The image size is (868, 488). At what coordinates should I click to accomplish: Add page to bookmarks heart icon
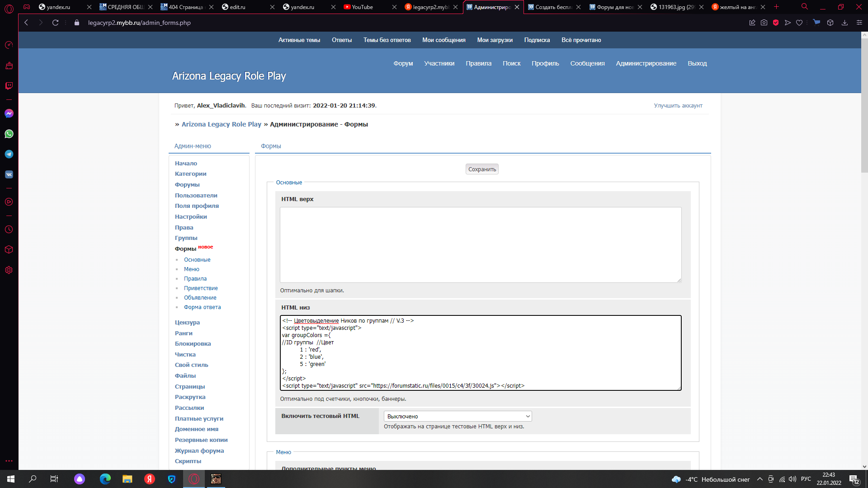[x=799, y=23]
